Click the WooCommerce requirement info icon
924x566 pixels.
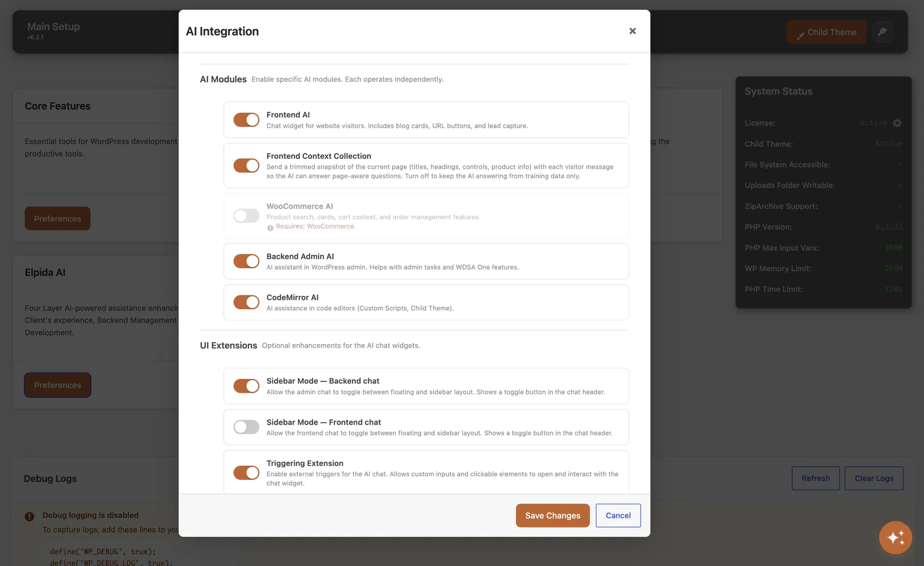tap(270, 228)
